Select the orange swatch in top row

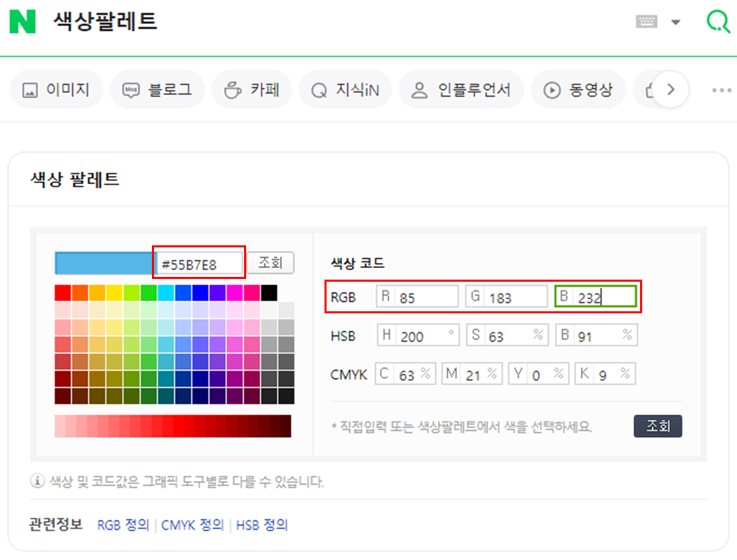pos(80,293)
